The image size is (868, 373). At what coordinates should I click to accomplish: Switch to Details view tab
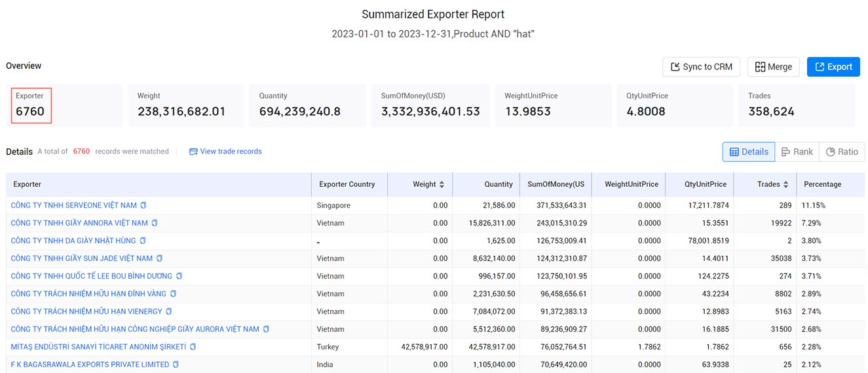pyautogui.click(x=749, y=151)
